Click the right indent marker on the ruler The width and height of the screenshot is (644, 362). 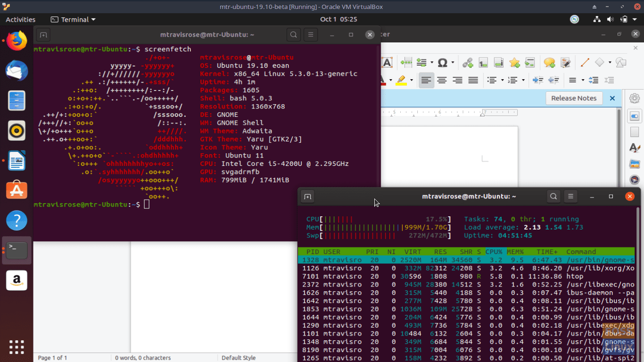click(x=483, y=114)
